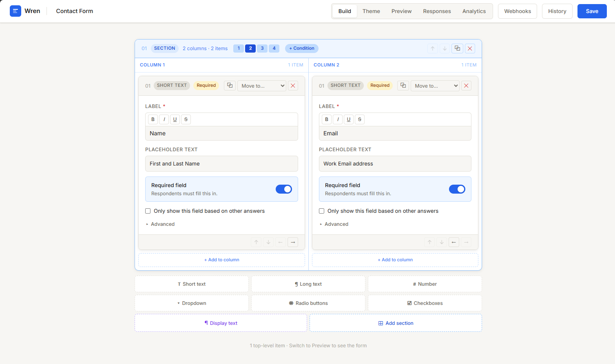Add a Radio buttons field
Screen dimensions: 615x364
coord(308,303)
